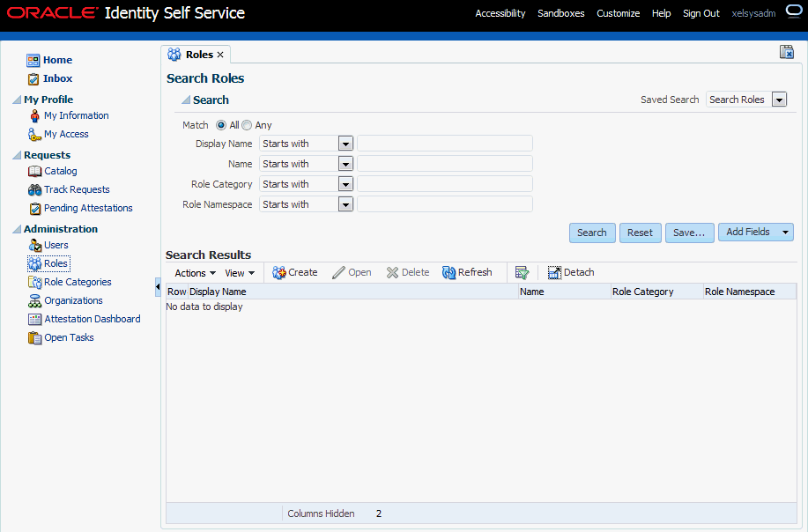Click Open in results toolbar

pyautogui.click(x=352, y=272)
